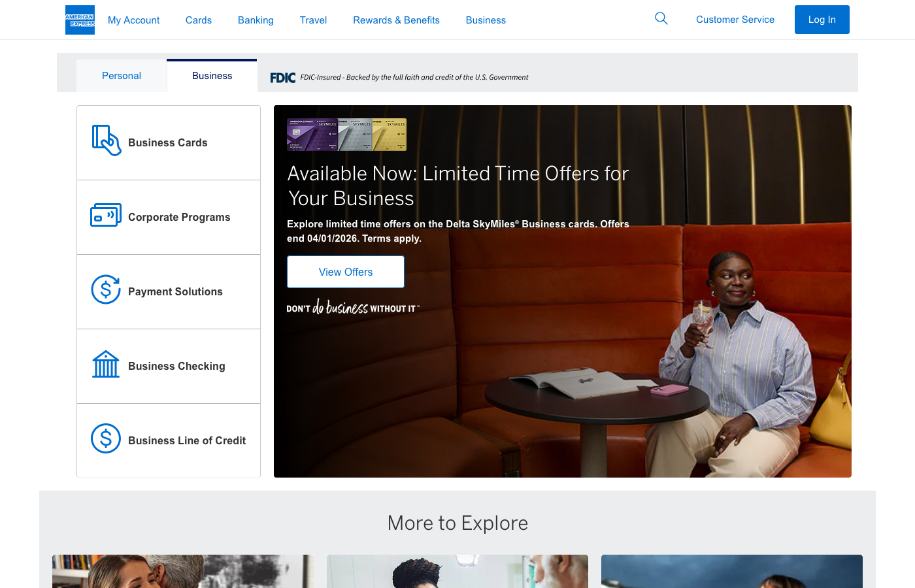Switch to the Personal tab
Image resolution: width=915 pixels, height=588 pixels.
[122, 76]
